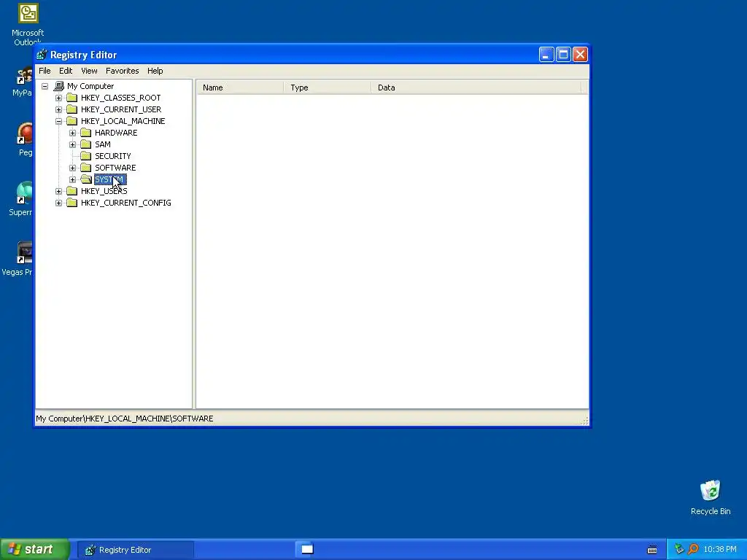Image resolution: width=747 pixels, height=560 pixels.
Task: Close the Registry Editor window
Action: (580, 55)
